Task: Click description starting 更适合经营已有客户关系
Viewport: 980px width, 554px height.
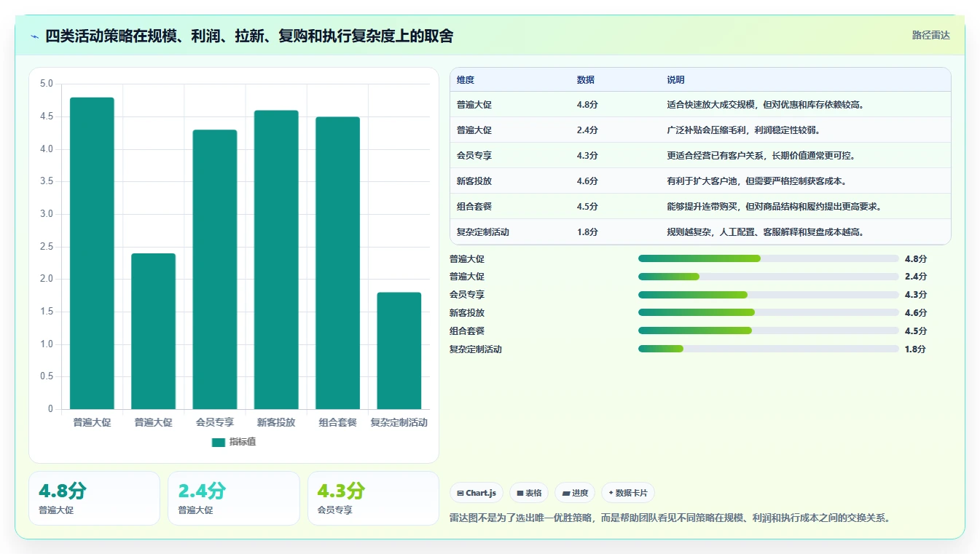Action: 761,156
